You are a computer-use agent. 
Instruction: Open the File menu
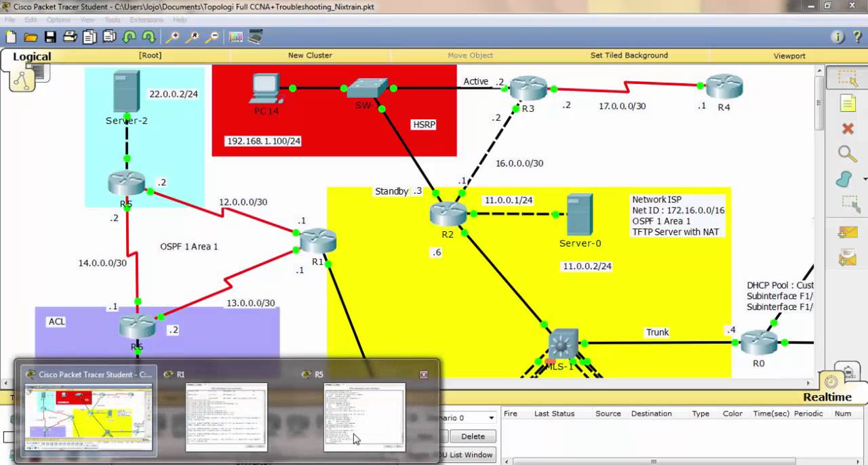coord(10,20)
